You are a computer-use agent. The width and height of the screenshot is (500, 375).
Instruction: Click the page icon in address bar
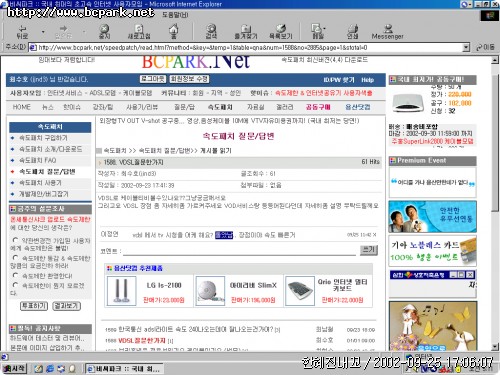(33, 48)
